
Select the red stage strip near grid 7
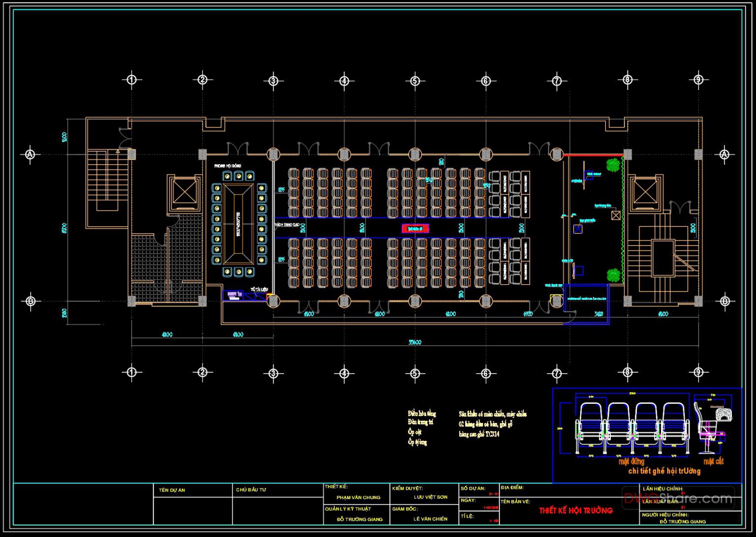(591, 156)
